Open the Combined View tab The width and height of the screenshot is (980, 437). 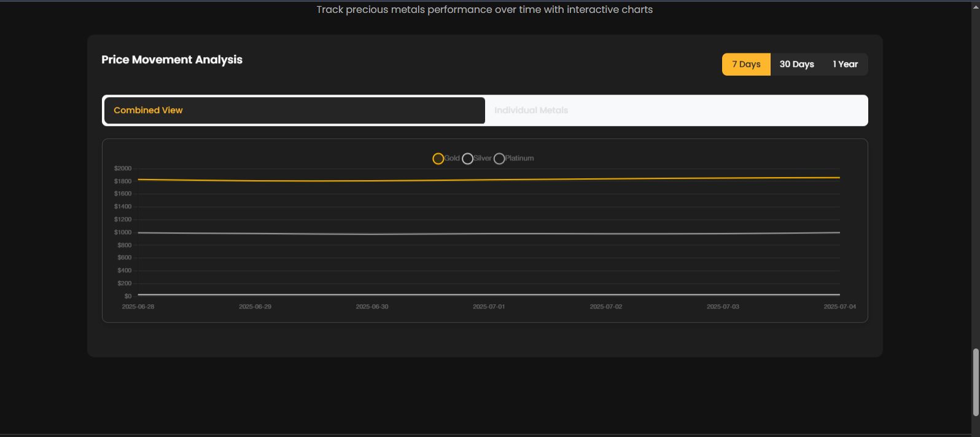(294, 111)
